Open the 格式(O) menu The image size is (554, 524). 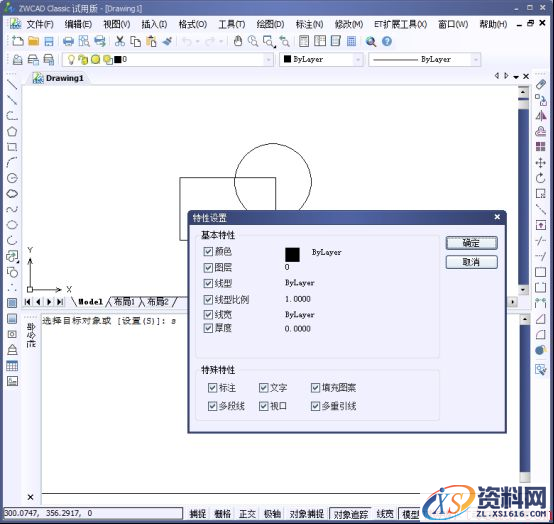tap(193, 24)
